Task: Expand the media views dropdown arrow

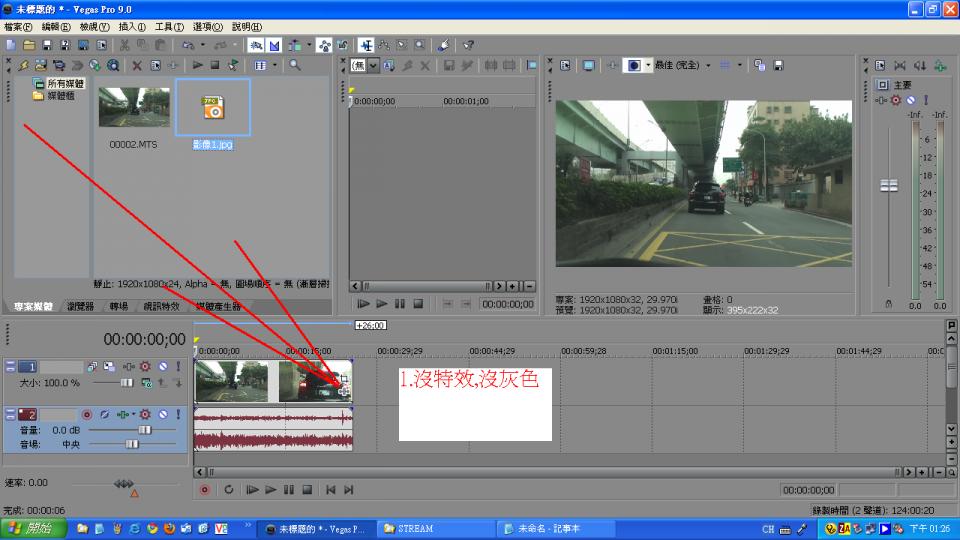Action: tap(274, 65)
